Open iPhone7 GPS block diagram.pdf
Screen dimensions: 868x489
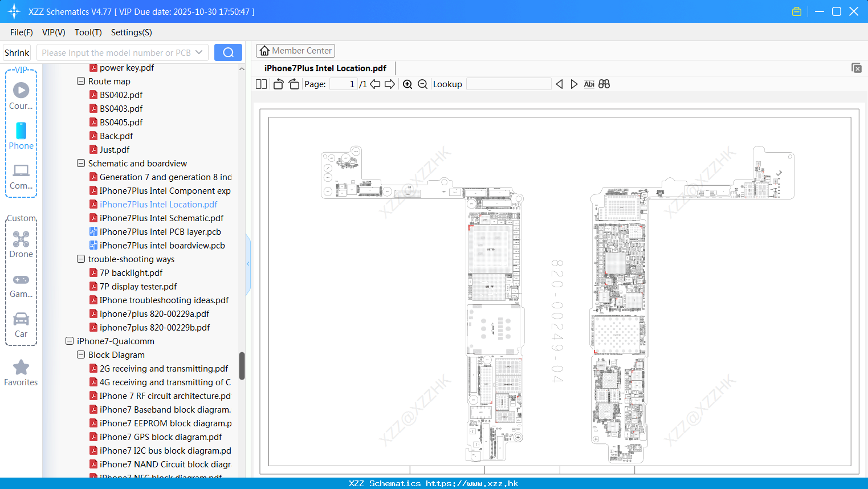pyautogui.click(x=161, y=437)
